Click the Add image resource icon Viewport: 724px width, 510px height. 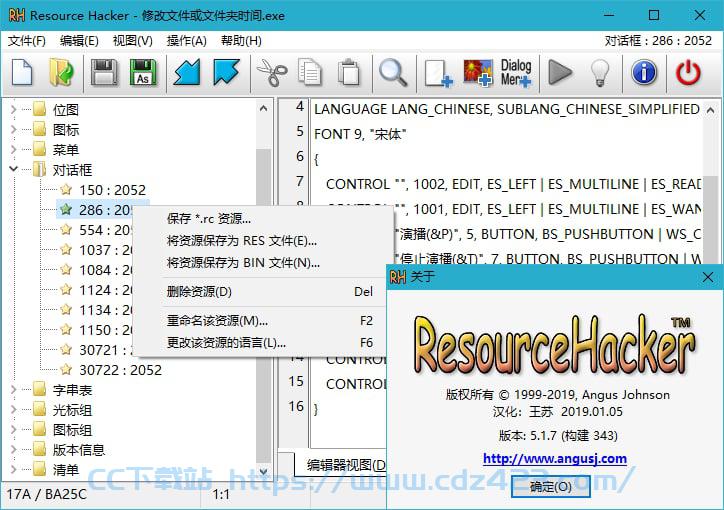[x=478, y=72]
